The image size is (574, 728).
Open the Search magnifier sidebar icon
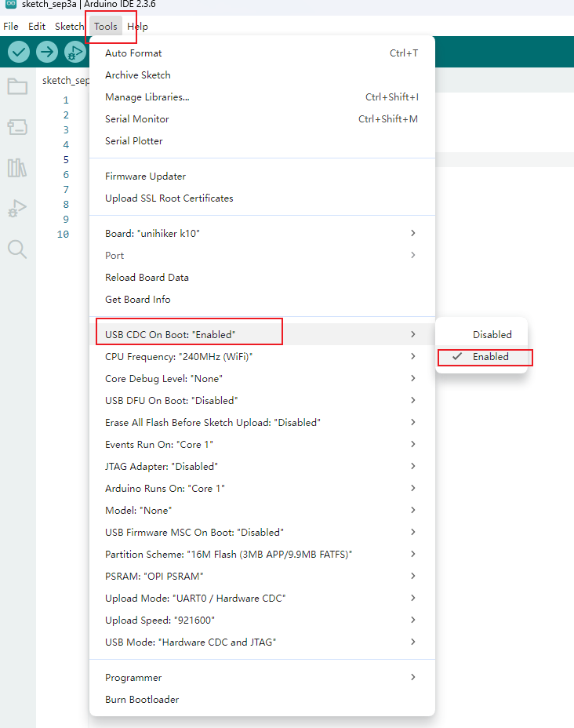pyautogui.click(x=17, y=249)
